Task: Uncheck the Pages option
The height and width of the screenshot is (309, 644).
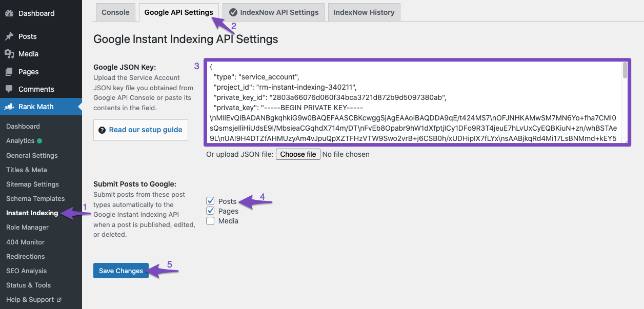Action: tap(210, 211)
